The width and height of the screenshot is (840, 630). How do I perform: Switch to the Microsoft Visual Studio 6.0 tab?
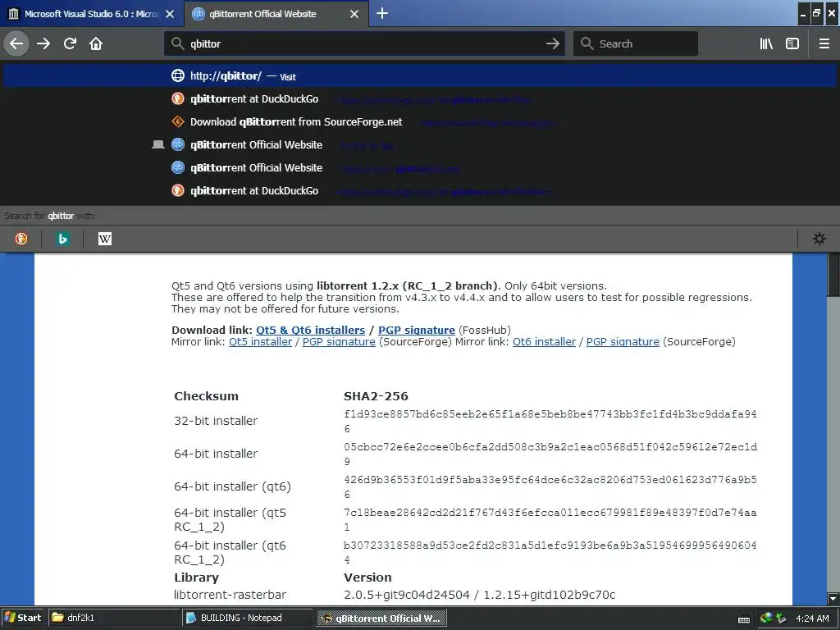[x=91, y=14]
